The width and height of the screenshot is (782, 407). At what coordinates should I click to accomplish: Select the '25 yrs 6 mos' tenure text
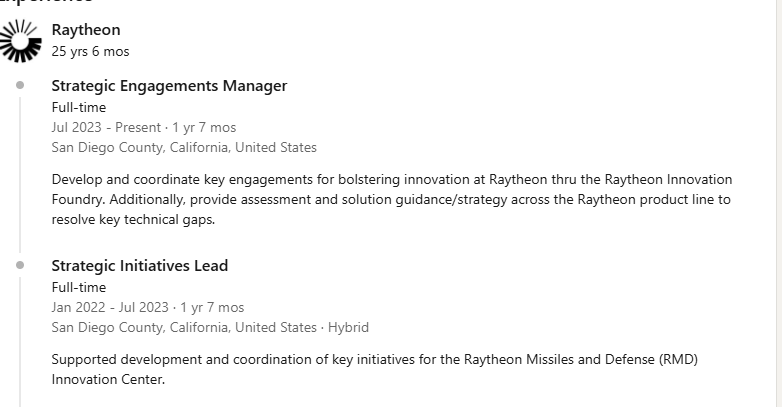pos(90,51)
